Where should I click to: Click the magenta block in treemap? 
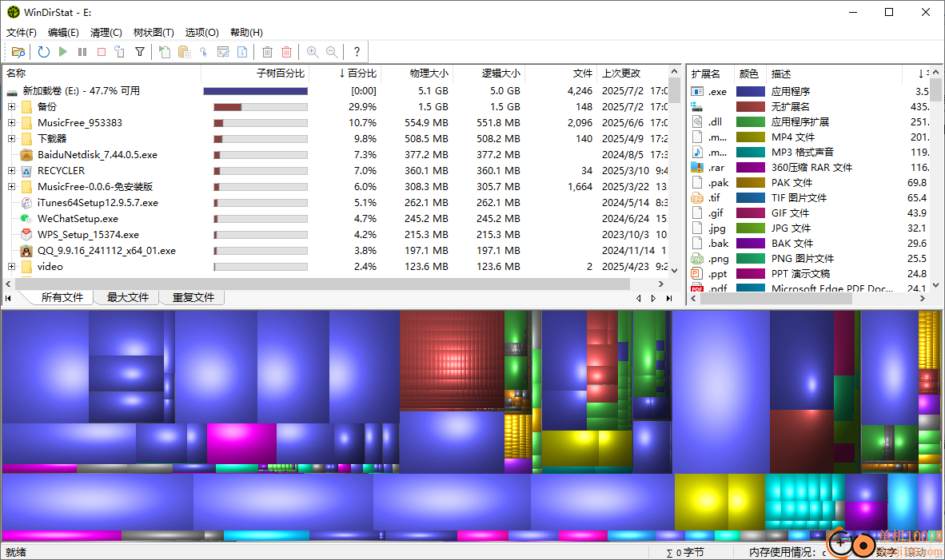coord(241,443)
